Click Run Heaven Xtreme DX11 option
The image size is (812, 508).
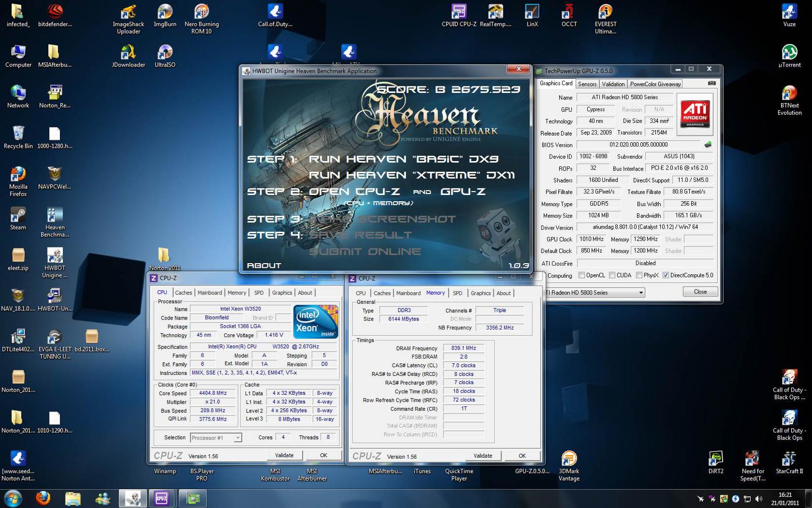(x=412, y=175)
